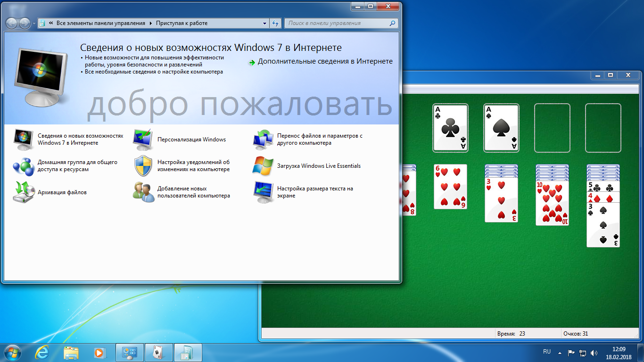Viewport: 644px width, 362px height.
Task: Click the 4 of diamonds card in Solitaire
Action: point(603,197)
